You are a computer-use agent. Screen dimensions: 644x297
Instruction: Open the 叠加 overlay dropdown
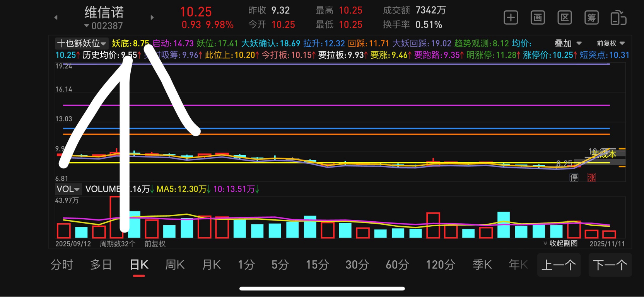[568, 44]
